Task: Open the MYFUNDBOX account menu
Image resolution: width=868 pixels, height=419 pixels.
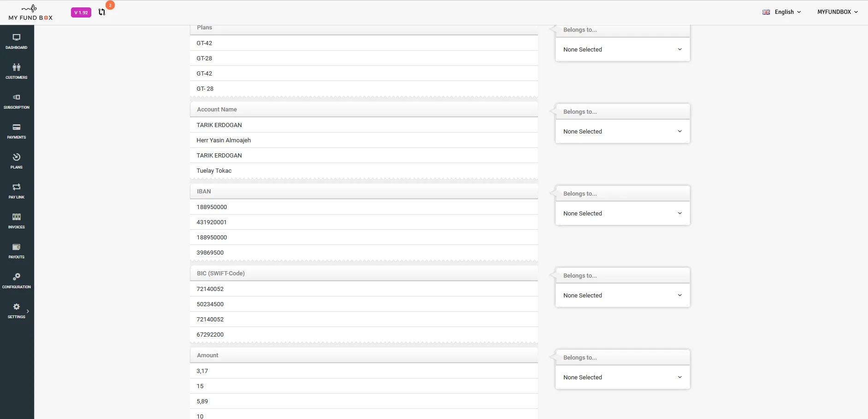Action: pos(838,12)
